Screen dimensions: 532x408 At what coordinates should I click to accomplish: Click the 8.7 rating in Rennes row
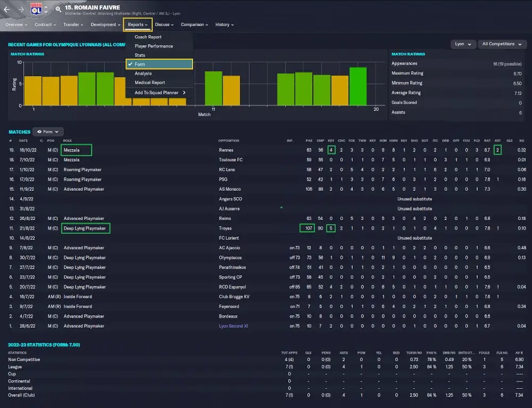point(487,150)
